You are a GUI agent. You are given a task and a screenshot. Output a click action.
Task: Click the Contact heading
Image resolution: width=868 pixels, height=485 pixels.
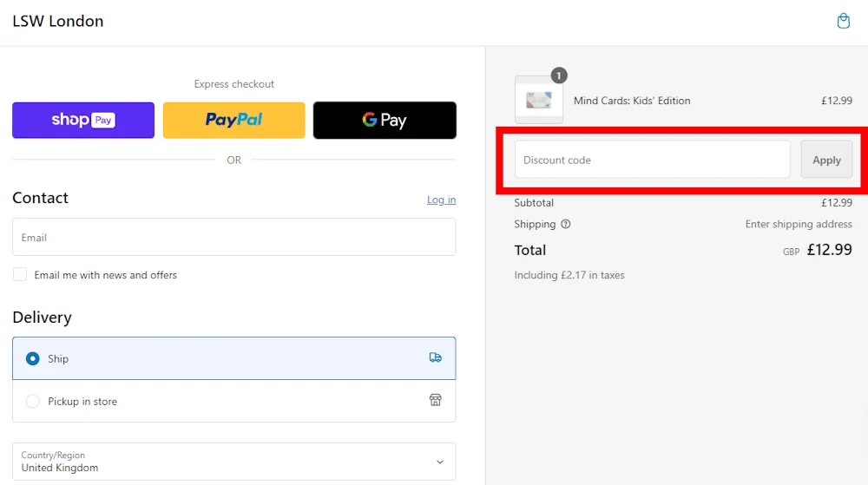coord(41,198)
